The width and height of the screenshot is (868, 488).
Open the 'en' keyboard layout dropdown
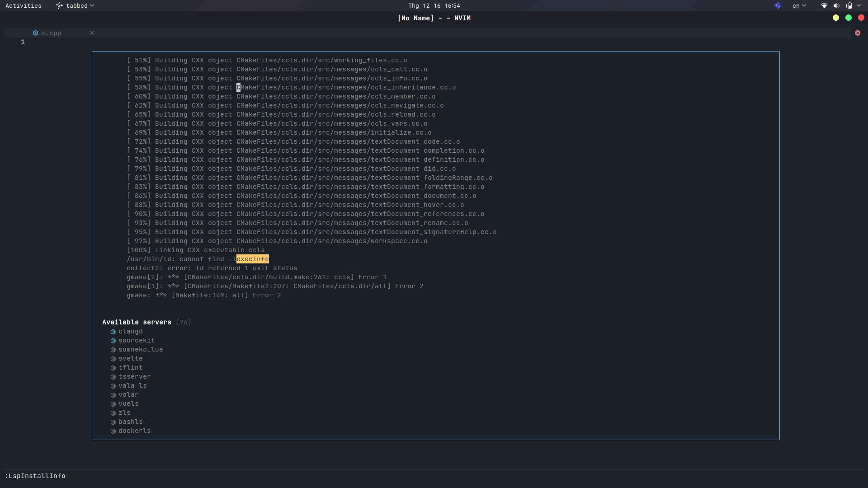click(798, 5)
